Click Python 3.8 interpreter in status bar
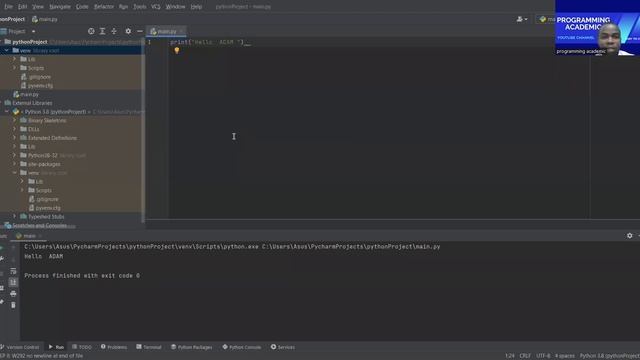This screenshot has width=640, height=360. (609, 356)
